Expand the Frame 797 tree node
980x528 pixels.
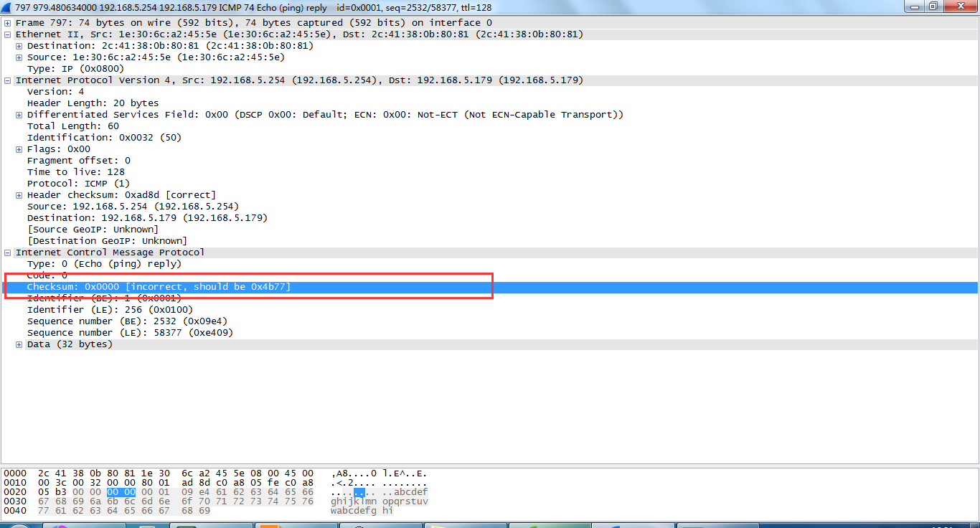[8, 23]
